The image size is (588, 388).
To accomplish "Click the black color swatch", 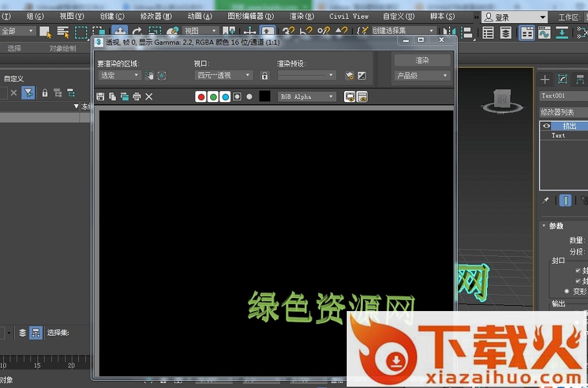I will click(265, 96).
